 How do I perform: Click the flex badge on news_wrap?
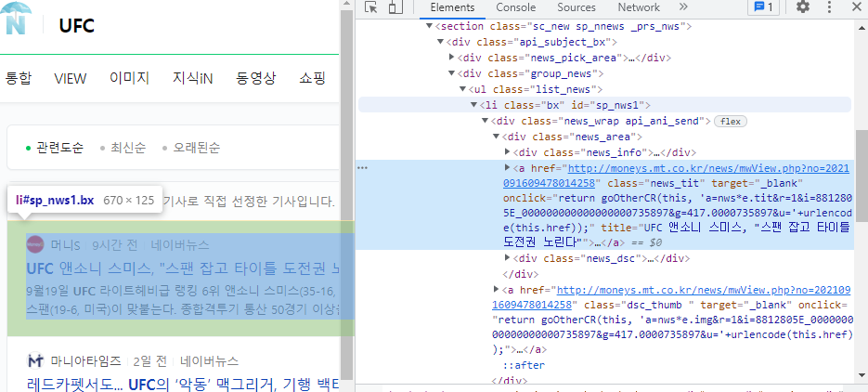(731, 122)
